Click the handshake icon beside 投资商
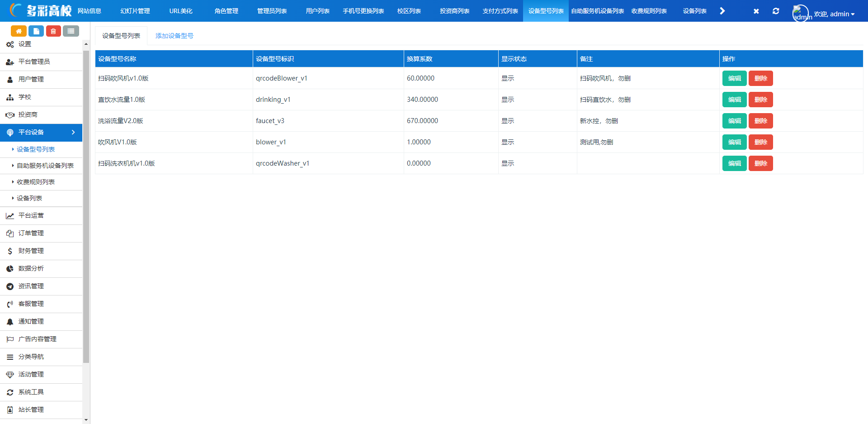This screenshot has width=868, height=424. click(10, 115)
